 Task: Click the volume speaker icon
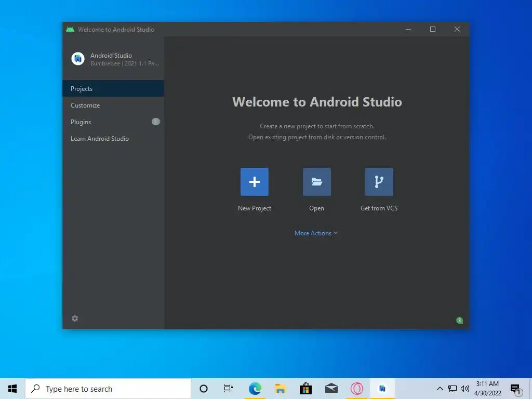(465, 389)
